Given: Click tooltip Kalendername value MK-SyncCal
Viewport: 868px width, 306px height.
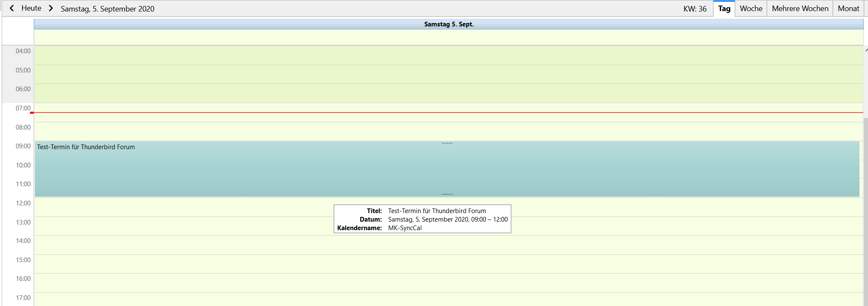Looking at the screenshot, I should 405,228.
